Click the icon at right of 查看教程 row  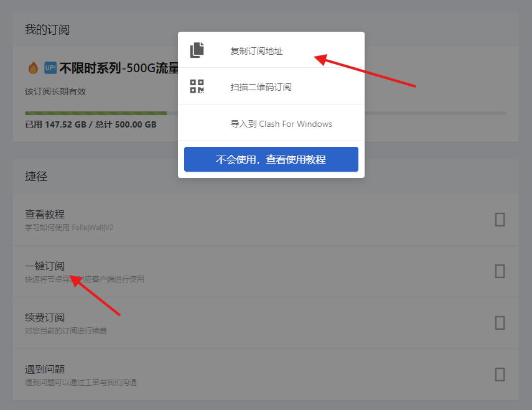(x=499, y=220)
